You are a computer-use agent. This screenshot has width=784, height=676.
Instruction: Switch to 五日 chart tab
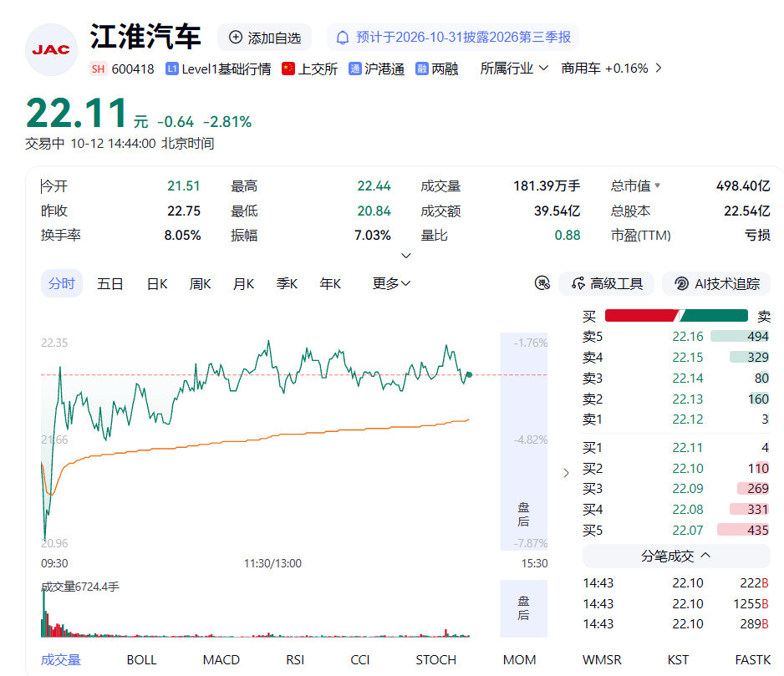click(110, 284)
